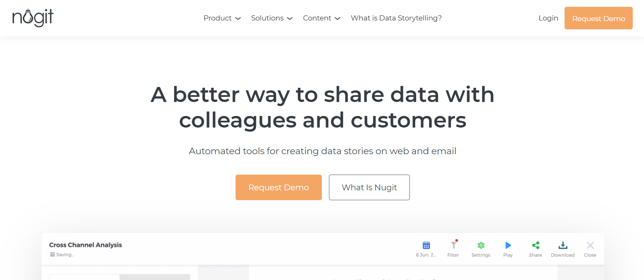
Task: Click the Filter funnel icon
Action: coord(453,245)
